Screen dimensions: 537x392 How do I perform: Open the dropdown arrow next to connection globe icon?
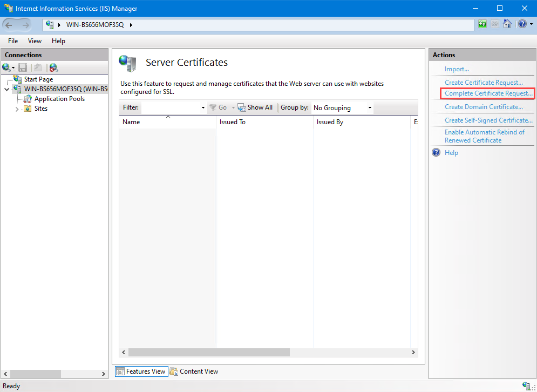[13, 67]
